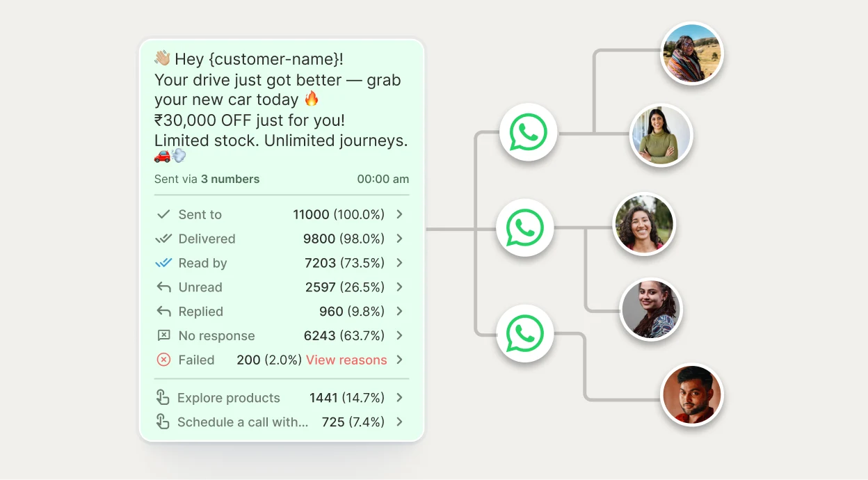The width and height of the screenshot is (868, 480).
Task: Expand the Failed row chevron
Action: pos(400,360)
